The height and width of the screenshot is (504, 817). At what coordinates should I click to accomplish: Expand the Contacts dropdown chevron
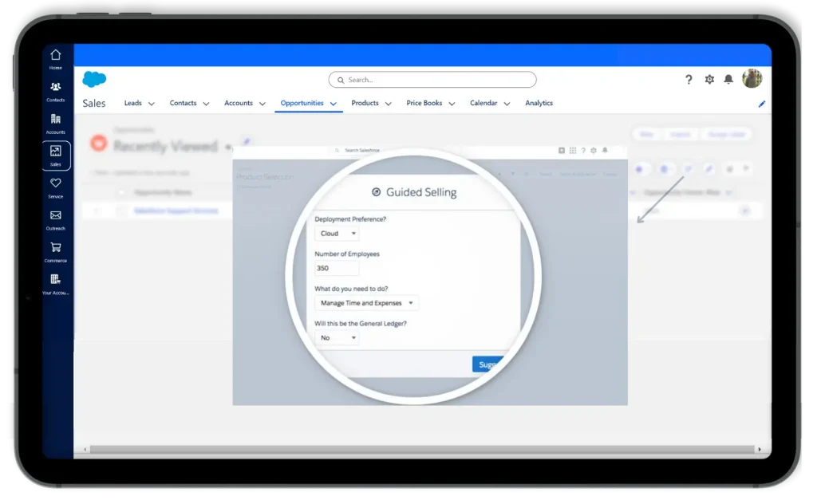point(207,104)
